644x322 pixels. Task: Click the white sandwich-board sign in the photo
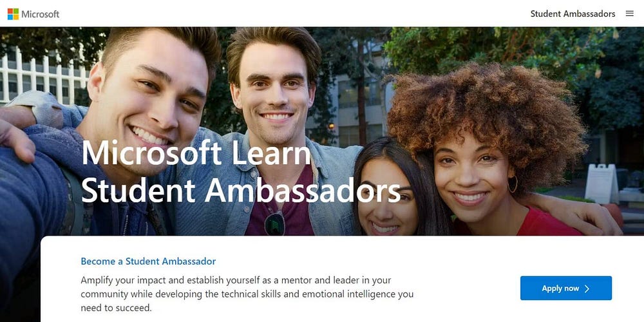point(601,183)
